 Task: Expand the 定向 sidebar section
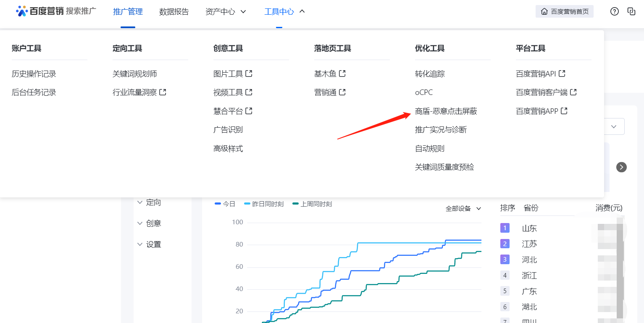click(150, 202)
